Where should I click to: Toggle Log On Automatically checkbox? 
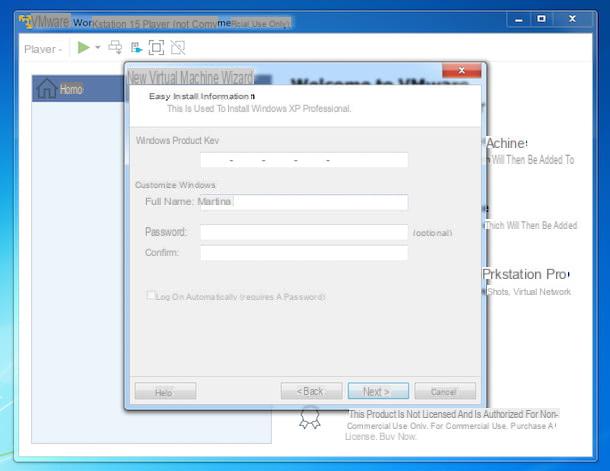click(x=151, y=296)
